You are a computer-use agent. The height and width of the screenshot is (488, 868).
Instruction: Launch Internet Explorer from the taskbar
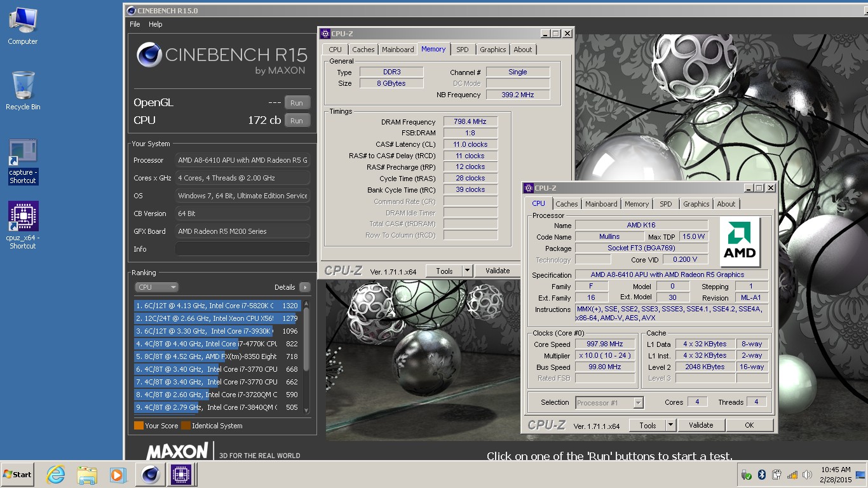pyautogui.click(x=56, y=475)
